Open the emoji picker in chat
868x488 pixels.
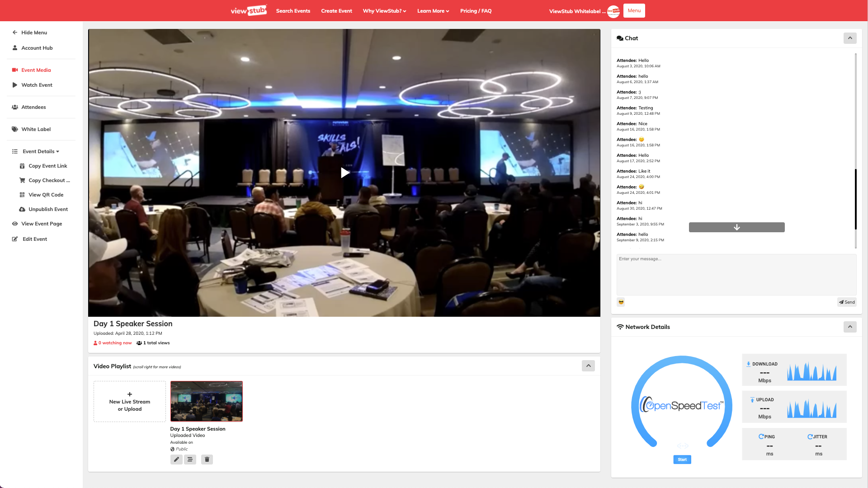(621, 302)
